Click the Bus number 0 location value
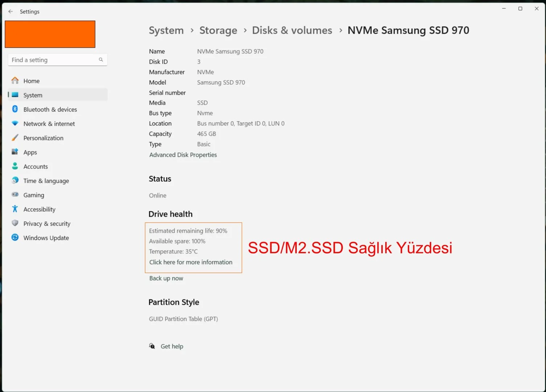The height and width of the screenshot is (392, 546). pos(241,123)
